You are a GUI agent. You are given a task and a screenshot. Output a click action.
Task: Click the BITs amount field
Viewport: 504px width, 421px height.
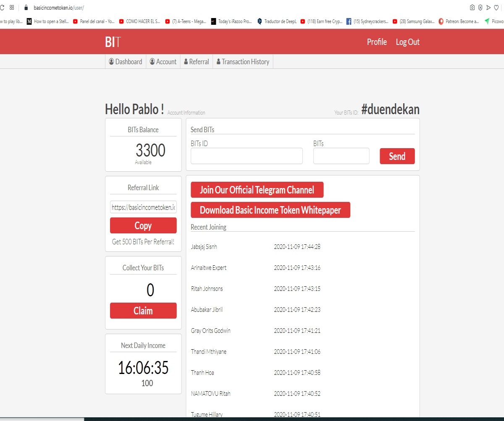click(x=341, y=156)
